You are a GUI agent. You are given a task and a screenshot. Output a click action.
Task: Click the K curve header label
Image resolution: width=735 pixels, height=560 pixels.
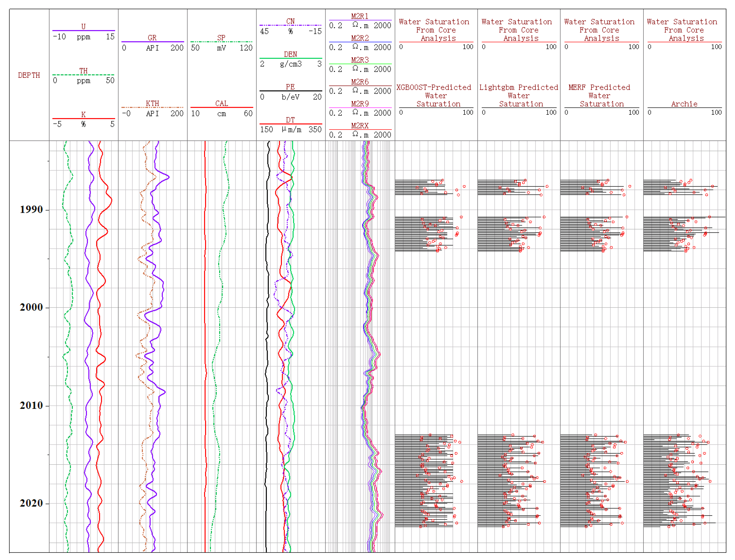tap(83, 115)
